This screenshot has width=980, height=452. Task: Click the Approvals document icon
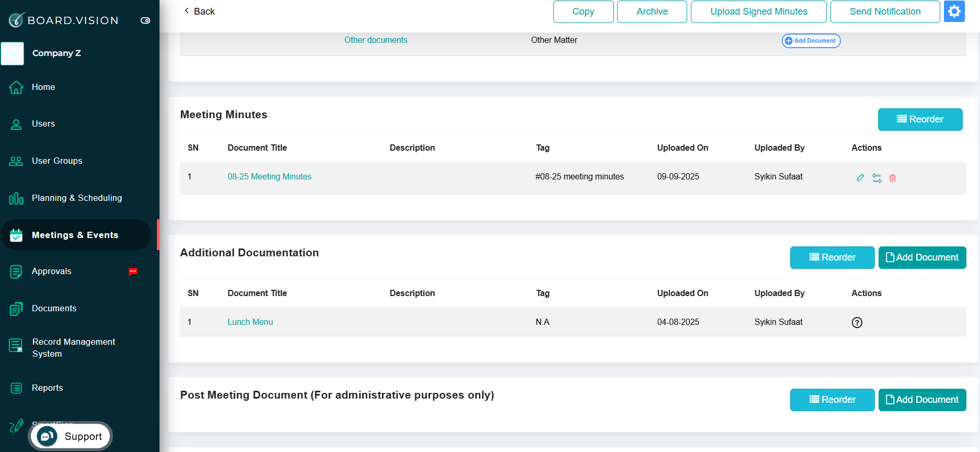point(16,272)
